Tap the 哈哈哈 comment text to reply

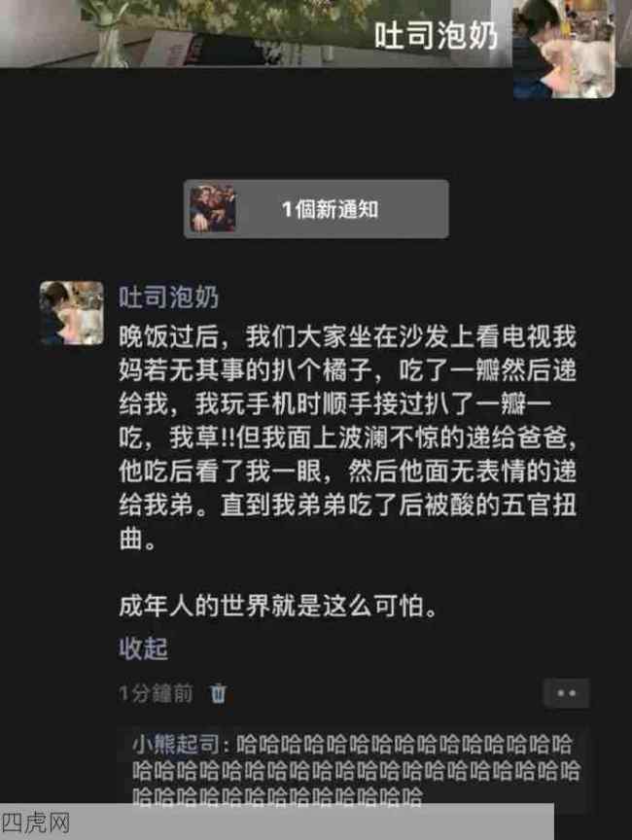pyautogui.click(x=356, y=771)
